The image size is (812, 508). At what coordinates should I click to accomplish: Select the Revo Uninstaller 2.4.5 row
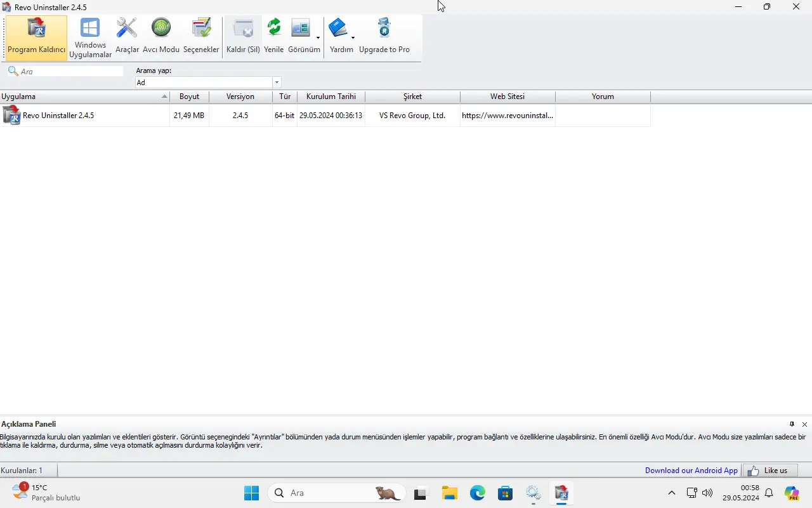click(x=325, y=116)
